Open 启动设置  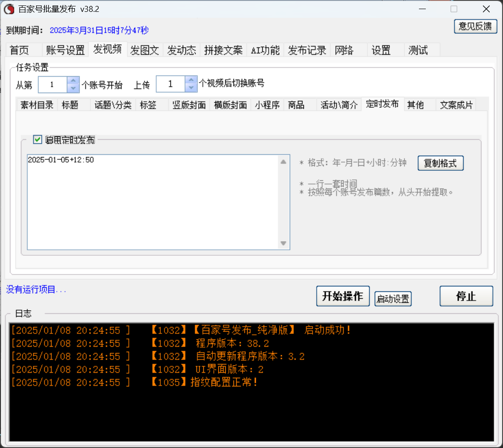[x=393, y=299]
